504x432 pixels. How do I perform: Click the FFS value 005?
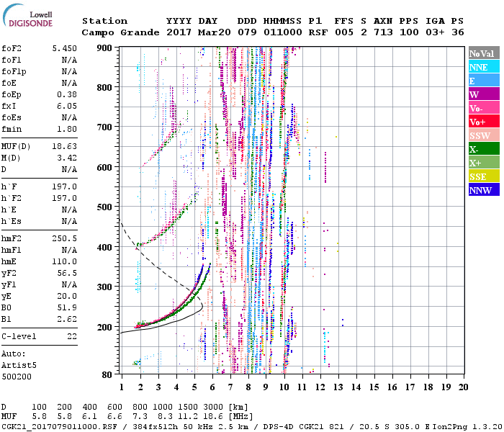click(x=344, y=32)
